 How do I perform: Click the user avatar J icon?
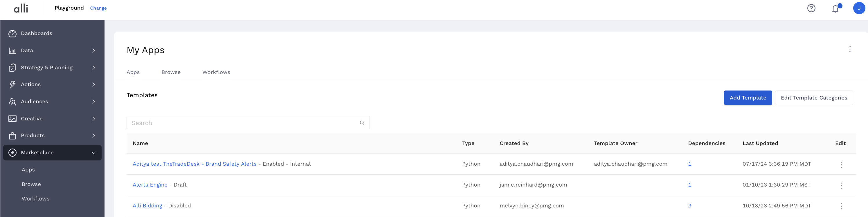tap(859, 8)
